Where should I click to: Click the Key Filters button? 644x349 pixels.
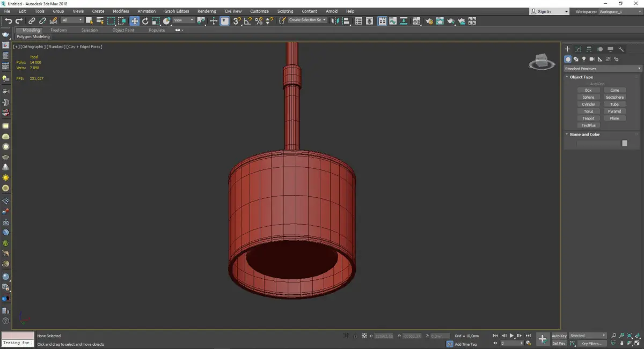[591, 343]
